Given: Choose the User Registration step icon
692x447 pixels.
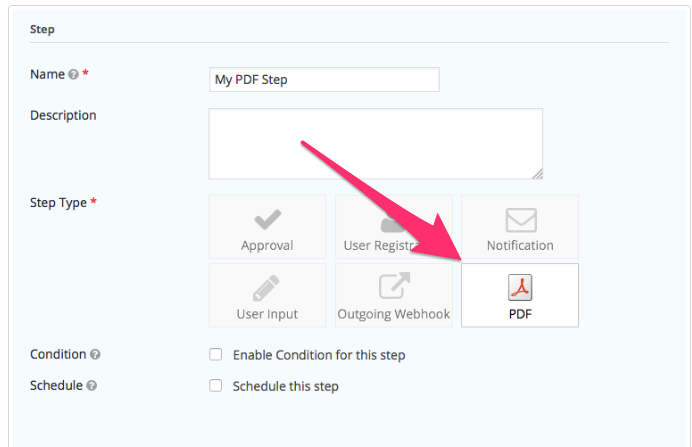Looking at the screenshot, I should coord(393,223).
